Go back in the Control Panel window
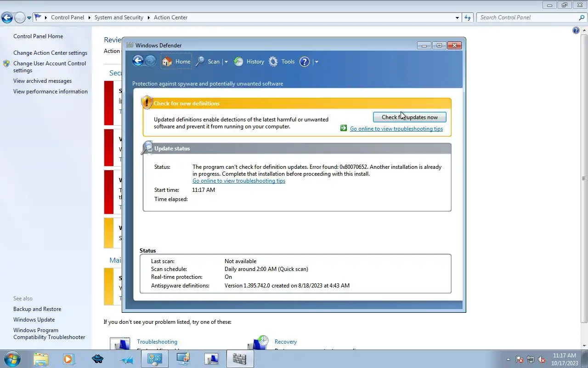This screenshot has width=588, height=368. (x=7, y=17)
